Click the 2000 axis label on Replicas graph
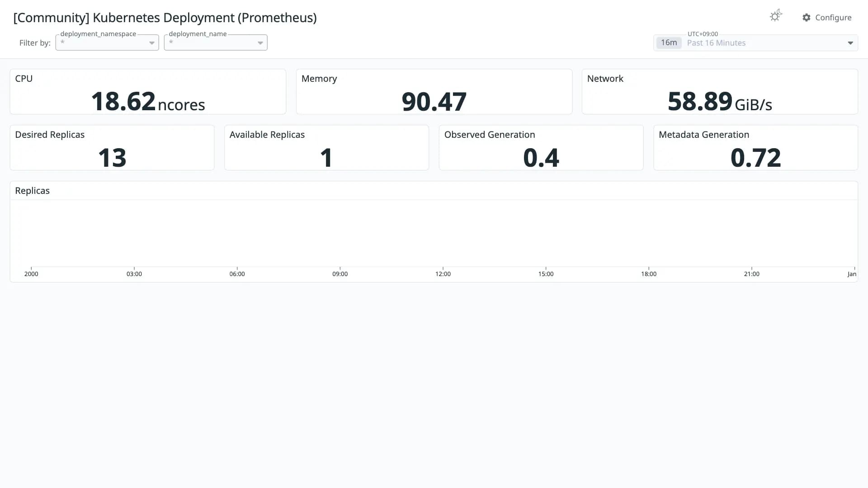 tap(31, 274)
